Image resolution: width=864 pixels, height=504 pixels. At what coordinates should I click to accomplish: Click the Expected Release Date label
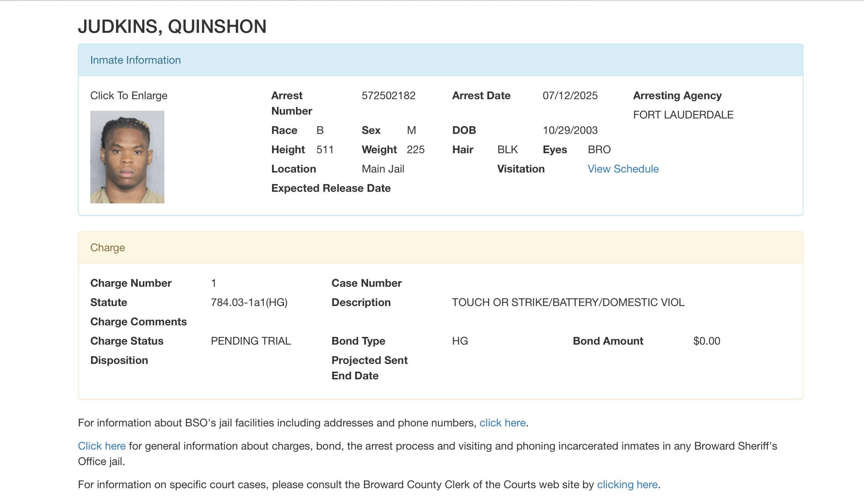click(331, 188)
